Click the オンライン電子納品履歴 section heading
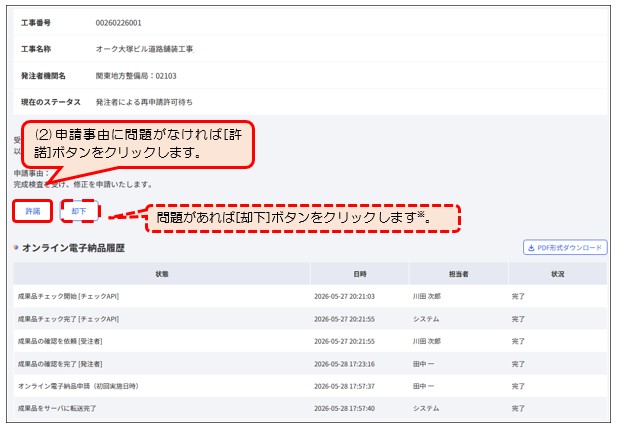This screenshot has width=617, height=428. coord(74,248)
